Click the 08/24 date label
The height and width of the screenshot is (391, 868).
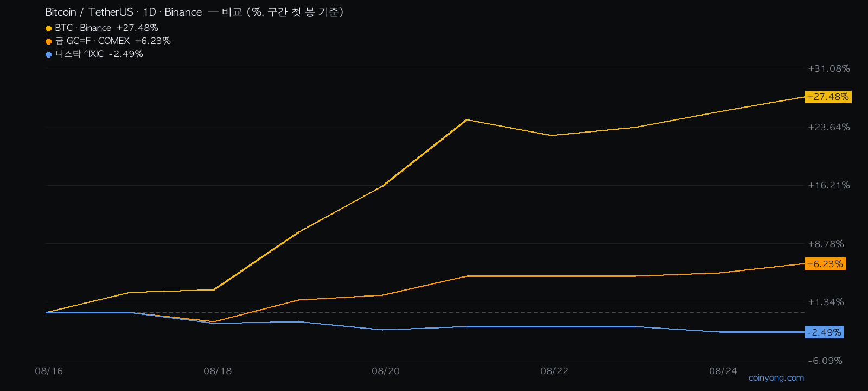[723, 371]
